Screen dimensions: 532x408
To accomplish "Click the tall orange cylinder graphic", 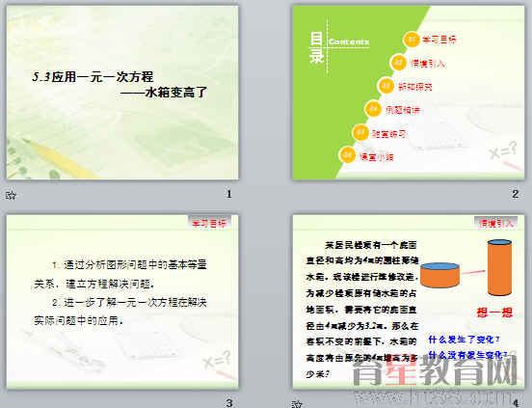I will [x=499, y=268].
